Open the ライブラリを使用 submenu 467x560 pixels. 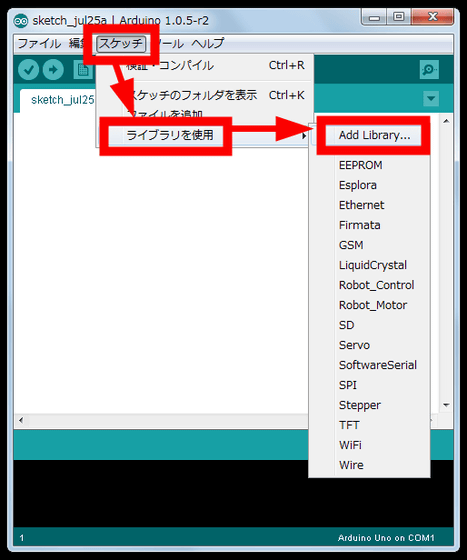tap(205, 135)
